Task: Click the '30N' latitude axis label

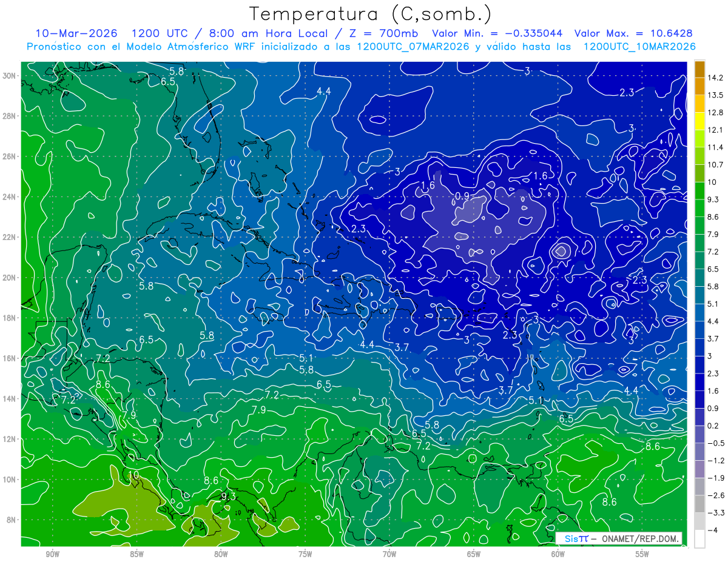Action: point(10,76)
